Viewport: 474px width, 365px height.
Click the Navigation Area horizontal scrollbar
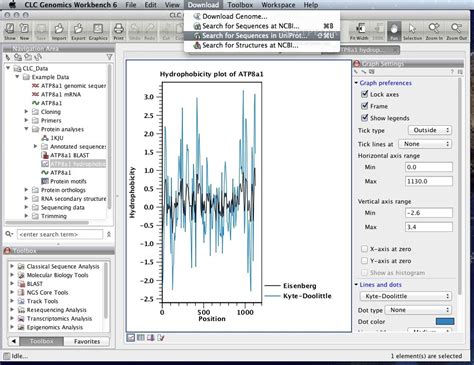(x=47, y=222)
